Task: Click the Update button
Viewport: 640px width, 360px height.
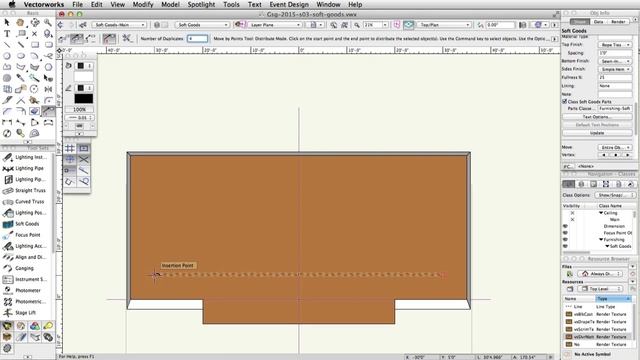Action: click(x=597, y=133)
